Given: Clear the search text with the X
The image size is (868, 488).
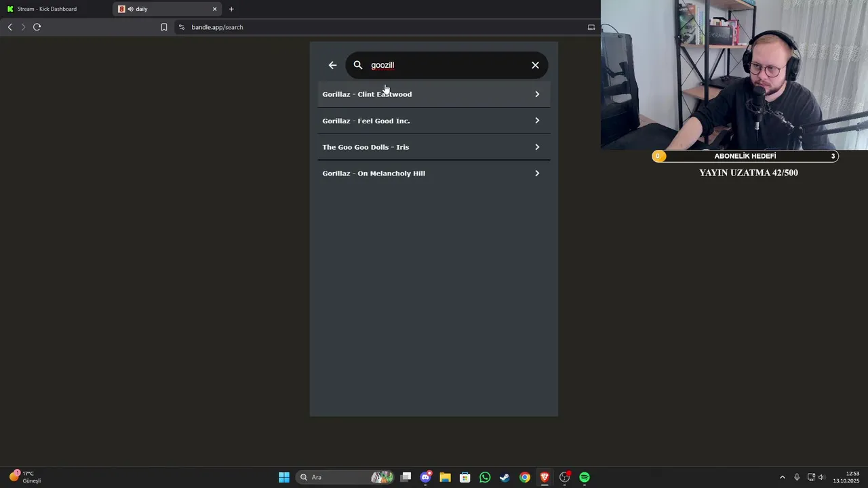Looking at the screenshot, I should click(x=535, y=65).
